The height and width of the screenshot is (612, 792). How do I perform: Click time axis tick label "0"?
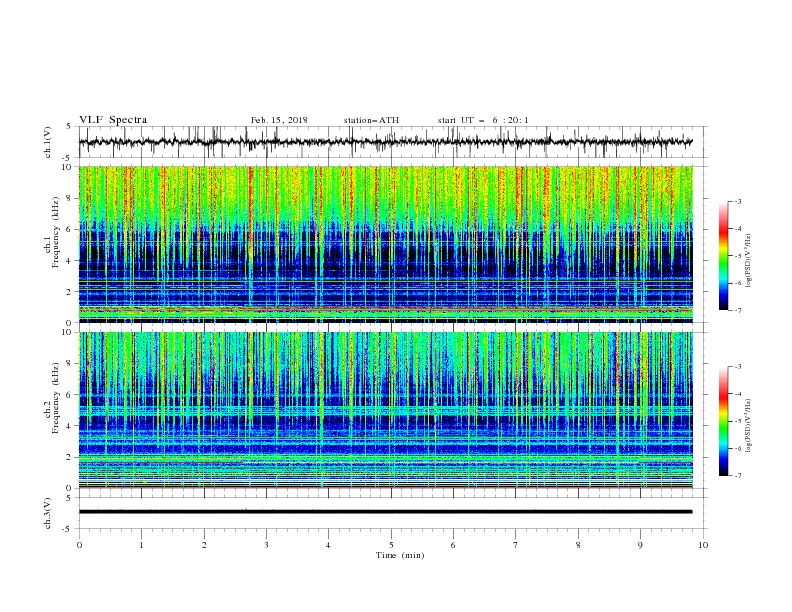79,545
